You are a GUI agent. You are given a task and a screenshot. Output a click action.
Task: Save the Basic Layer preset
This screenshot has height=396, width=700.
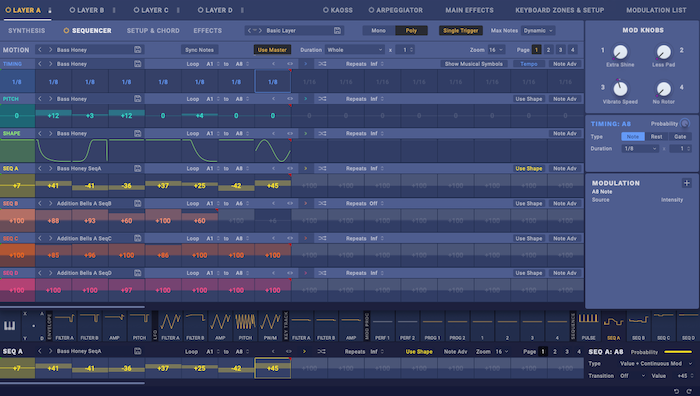pyautogui.click(x=338, y=30)
